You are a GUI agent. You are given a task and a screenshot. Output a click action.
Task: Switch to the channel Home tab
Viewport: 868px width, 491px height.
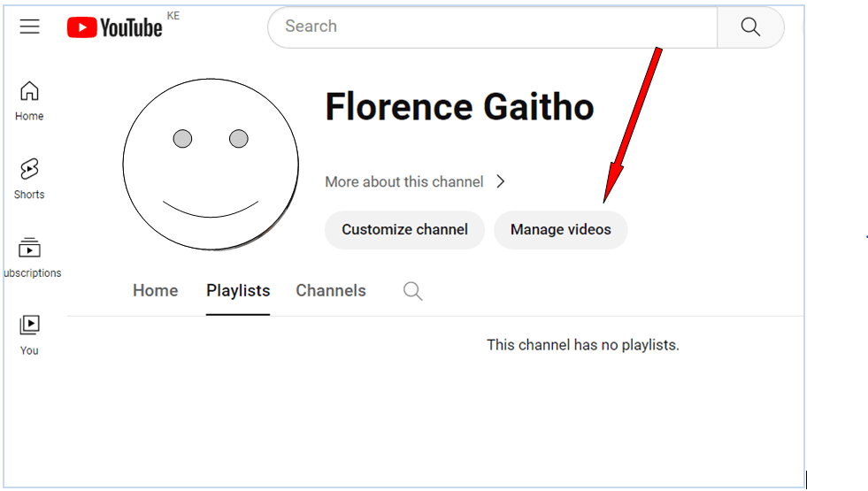[x=156, y=290]
